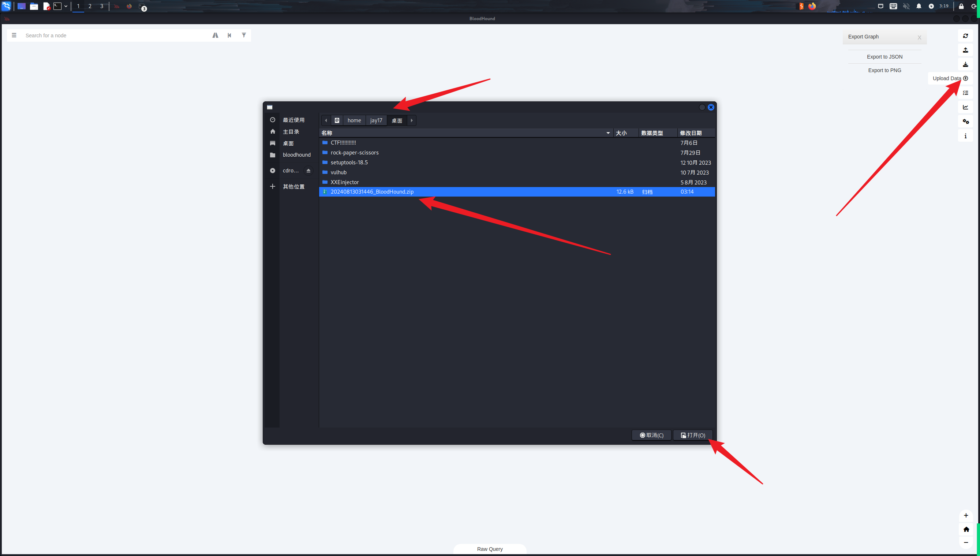Switch to workspace 1
The height and width of the screenshot is (556, 980).
pos(78,6)
